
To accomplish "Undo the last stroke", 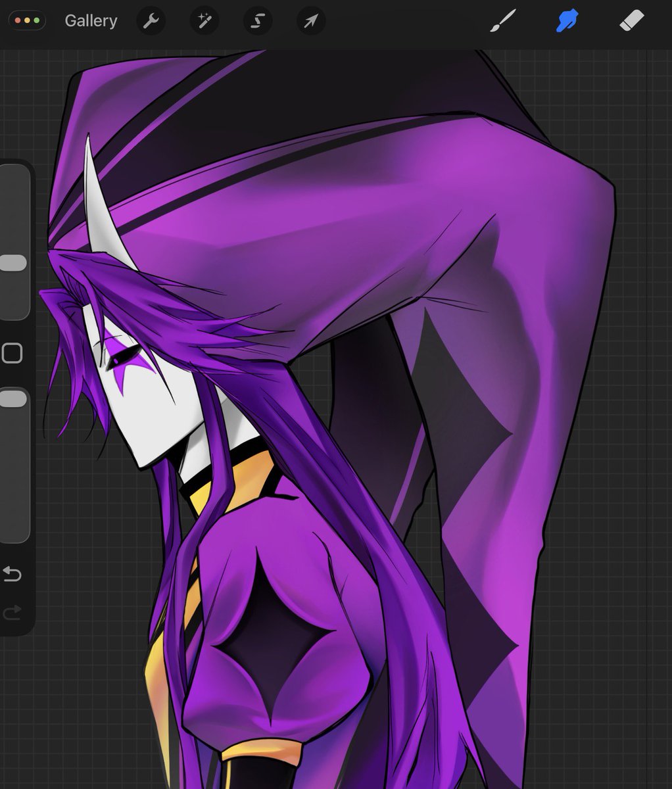I will pyautogui.click(x=12, y=574).
